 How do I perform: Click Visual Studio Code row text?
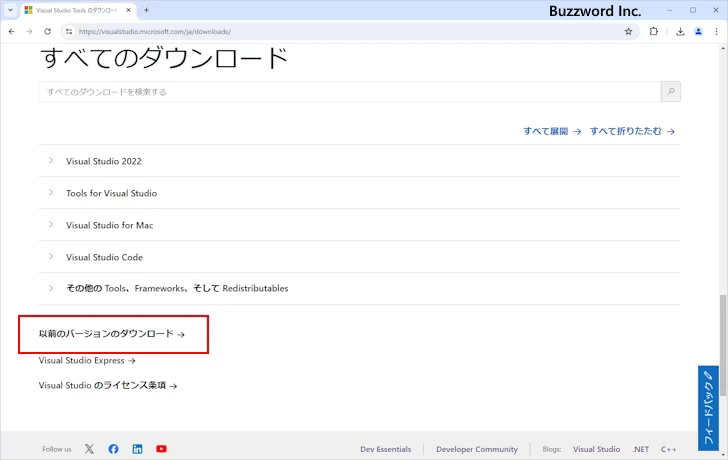104,257
